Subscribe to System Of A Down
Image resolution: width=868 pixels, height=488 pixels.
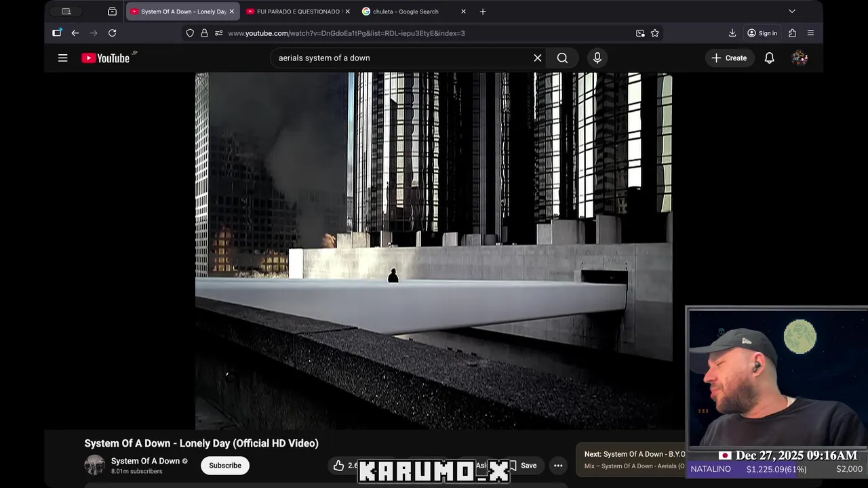coord(225,466)
